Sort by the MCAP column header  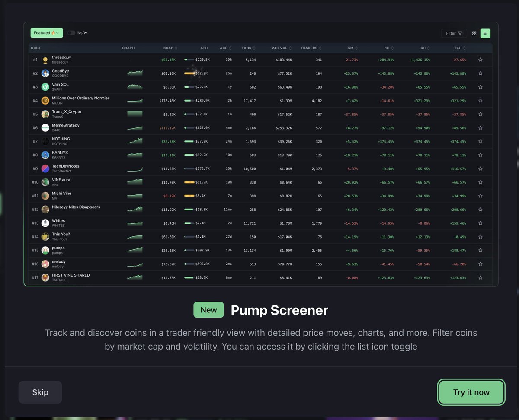point(170,48)
